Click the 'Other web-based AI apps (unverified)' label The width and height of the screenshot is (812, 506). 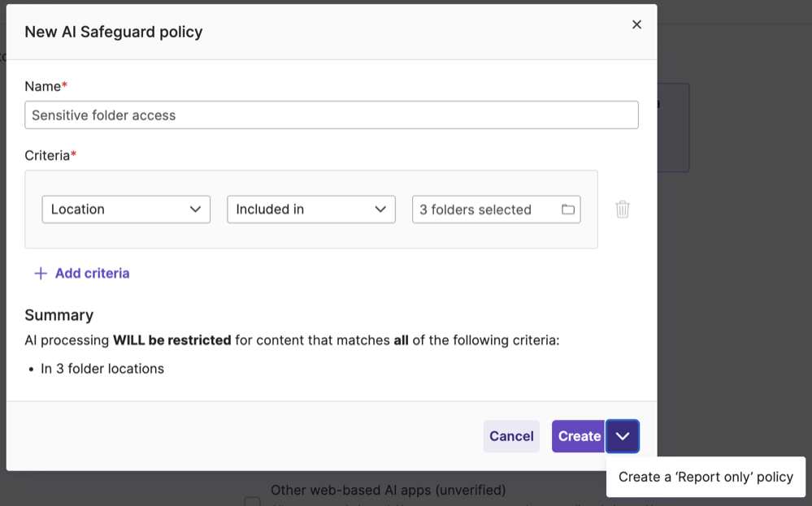(388, 491)
